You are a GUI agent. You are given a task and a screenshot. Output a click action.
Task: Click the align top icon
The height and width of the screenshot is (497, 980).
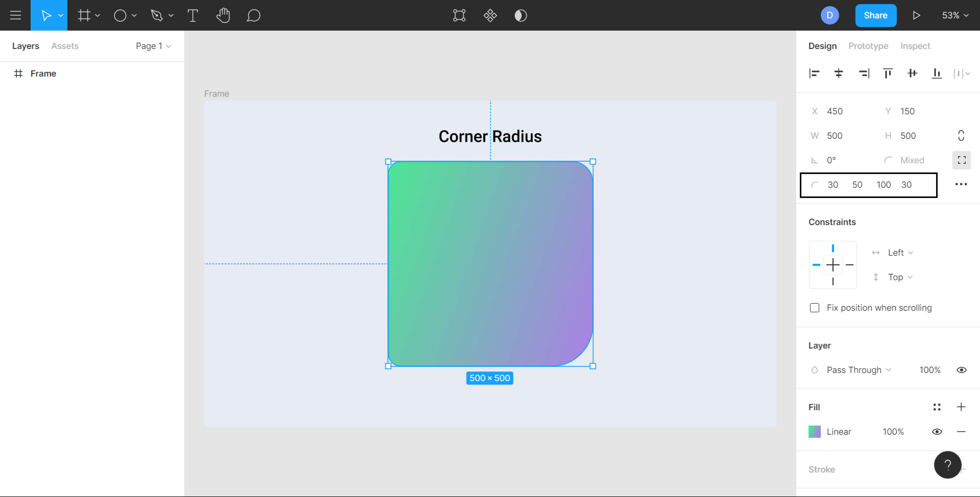point(888,73)
